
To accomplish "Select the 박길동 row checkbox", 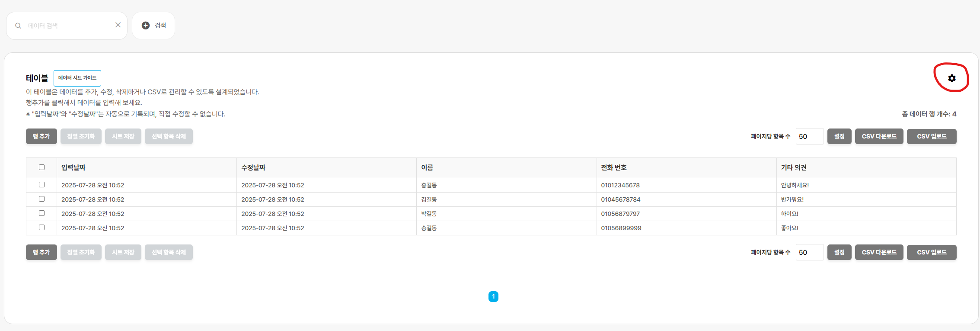I will point(42,213).
